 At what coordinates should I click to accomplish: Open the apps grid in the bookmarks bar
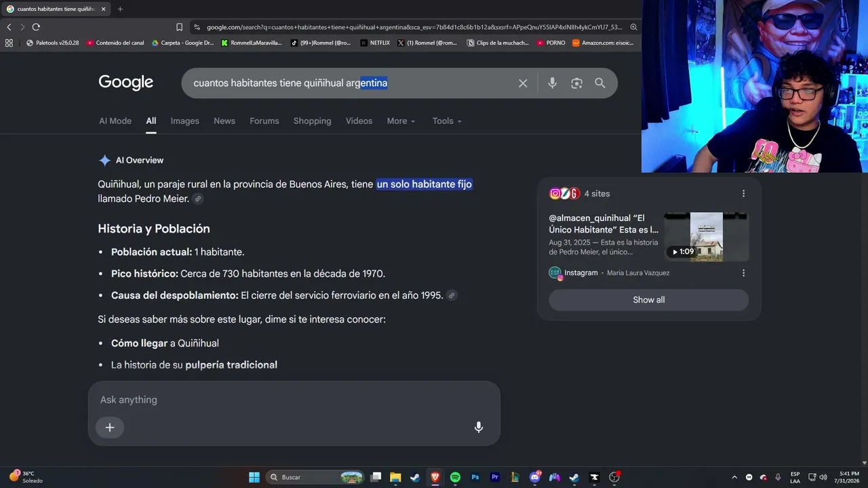coord(9,43)
